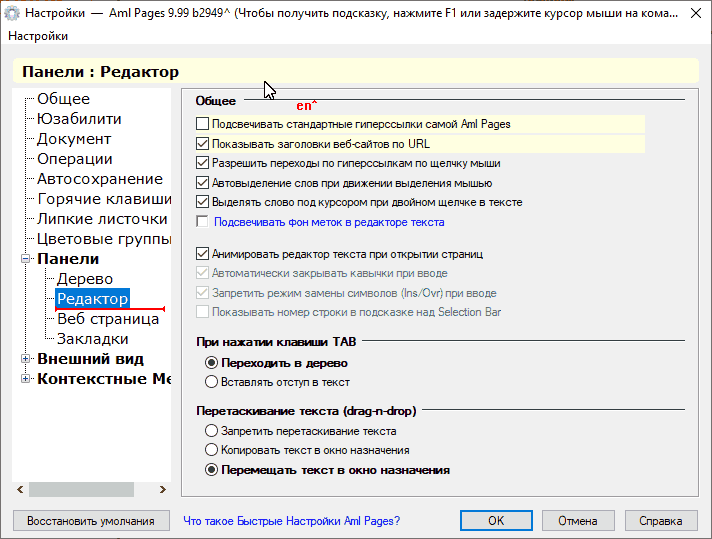Click the tree's right scroll arrow
Screen dimensions: 712x539
(163, 490)
